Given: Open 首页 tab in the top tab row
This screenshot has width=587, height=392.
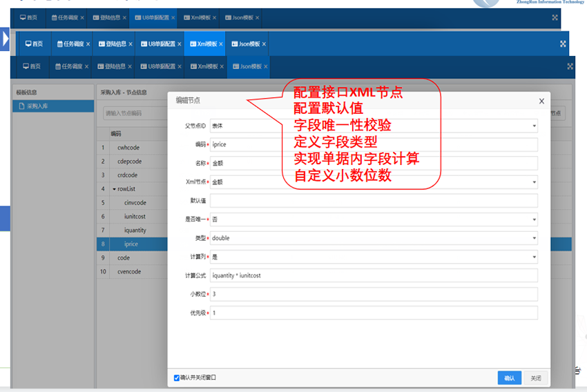Looking at the screenshot, I should [28, 17].
